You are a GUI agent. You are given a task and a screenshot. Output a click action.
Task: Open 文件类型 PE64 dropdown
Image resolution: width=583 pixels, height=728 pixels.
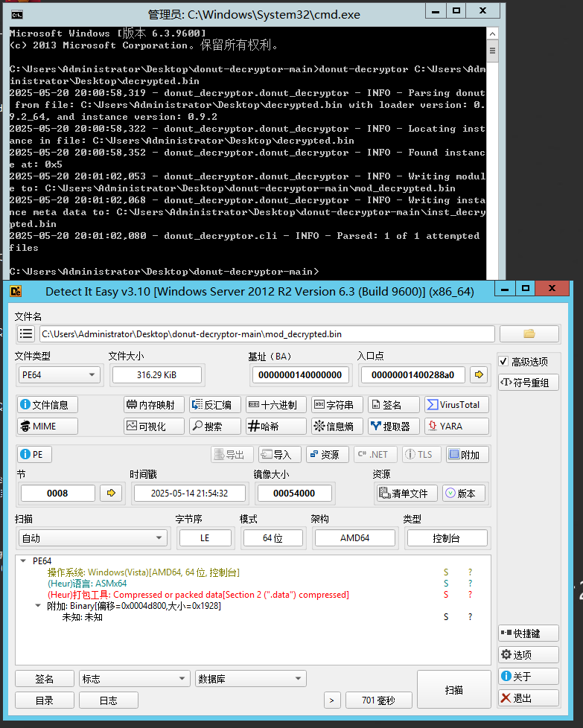(x=59, y=374)
